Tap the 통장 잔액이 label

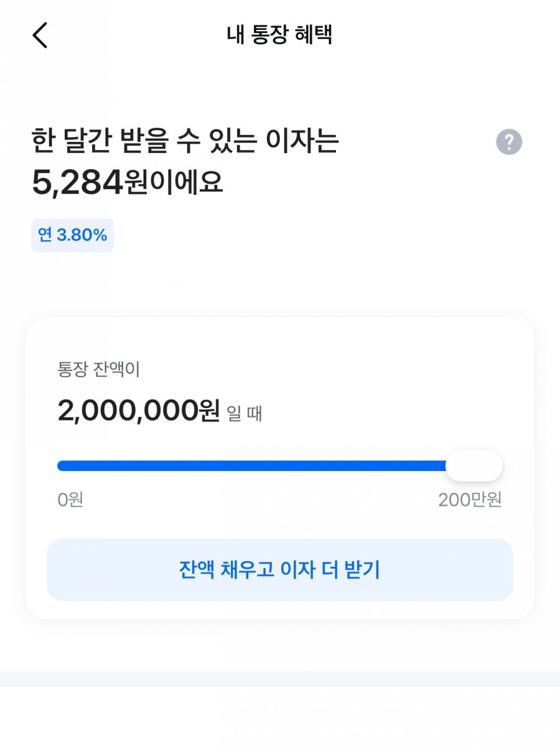99,370
